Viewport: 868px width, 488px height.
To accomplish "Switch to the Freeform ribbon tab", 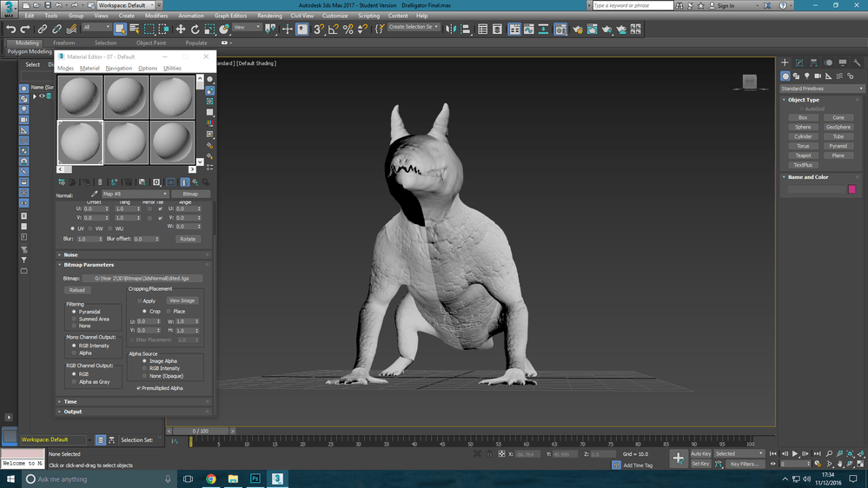I will [x=64, y=43].
